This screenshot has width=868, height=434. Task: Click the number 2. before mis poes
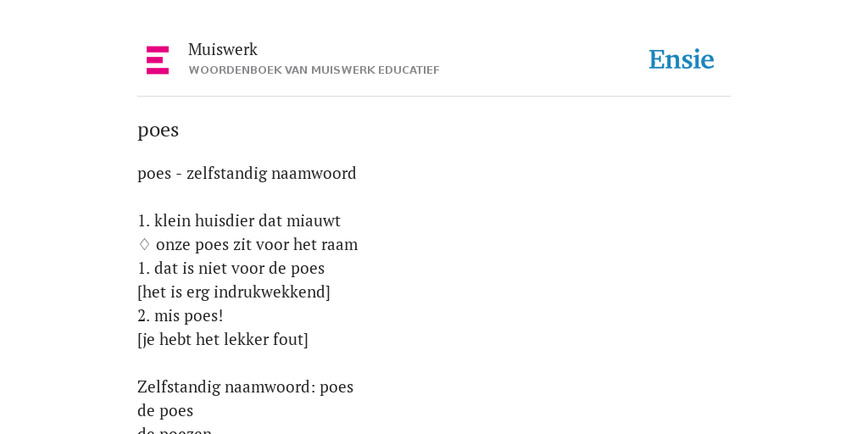(143, 316)
